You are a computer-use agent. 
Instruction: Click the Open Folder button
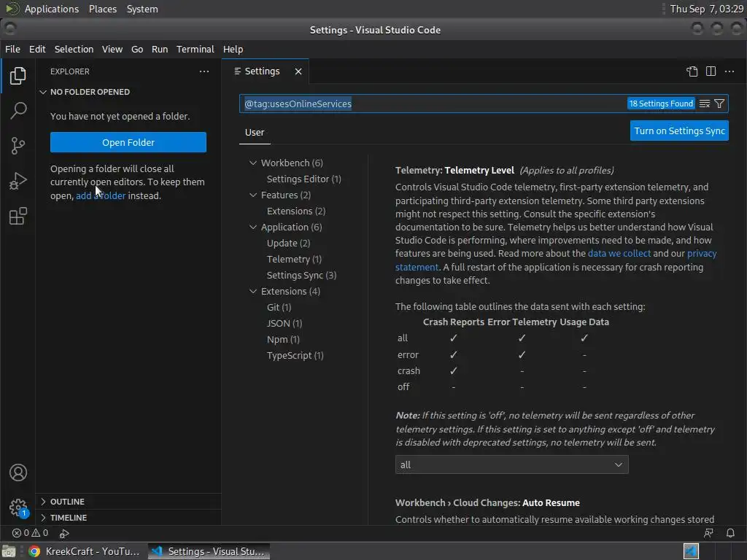coord(128,142)
